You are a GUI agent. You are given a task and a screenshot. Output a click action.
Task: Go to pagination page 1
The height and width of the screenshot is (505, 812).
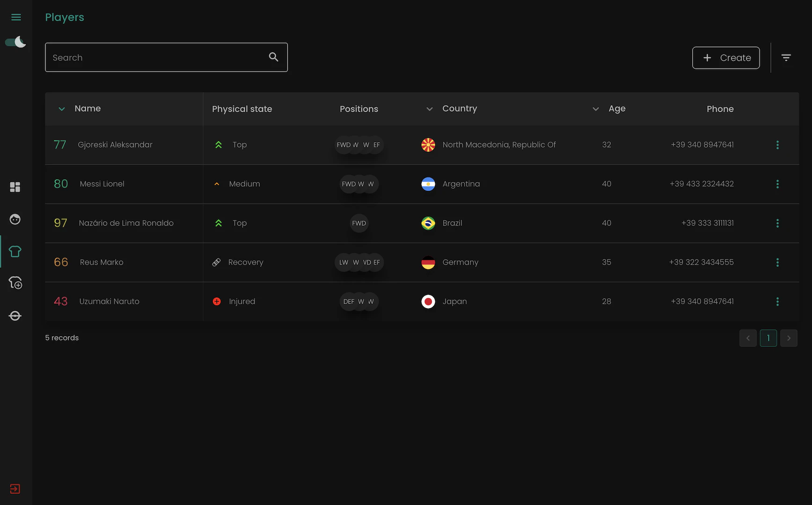(x=768, y=338)
